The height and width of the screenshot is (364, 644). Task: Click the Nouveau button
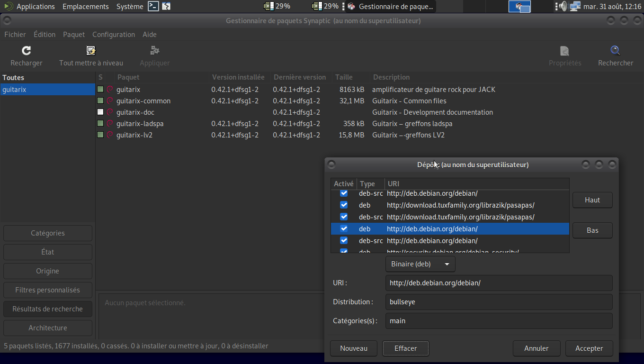(353, 348)
